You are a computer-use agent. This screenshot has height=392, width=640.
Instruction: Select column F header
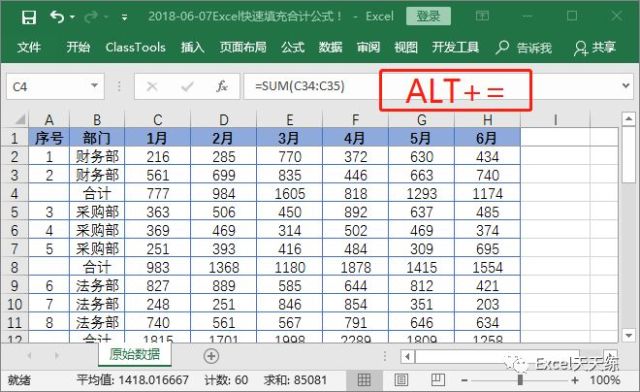356,120
